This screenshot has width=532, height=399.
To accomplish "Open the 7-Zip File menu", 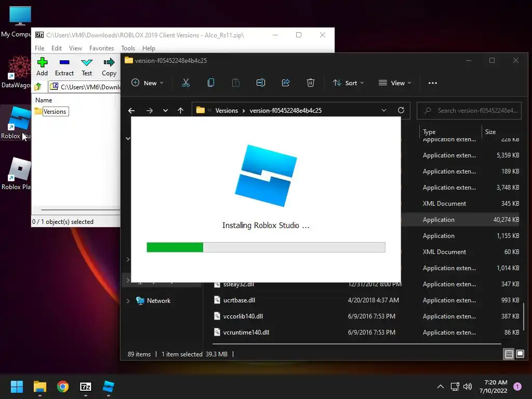I will tap(39, 48).
